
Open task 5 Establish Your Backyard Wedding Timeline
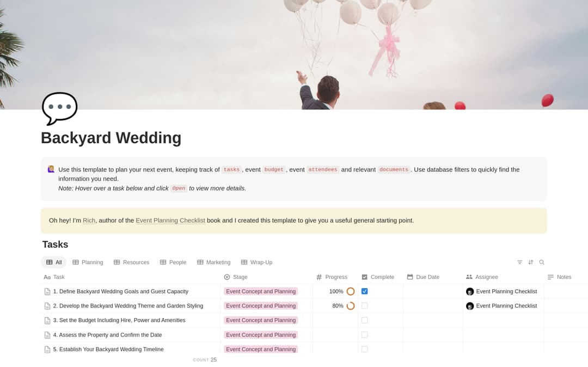point(108,350)
